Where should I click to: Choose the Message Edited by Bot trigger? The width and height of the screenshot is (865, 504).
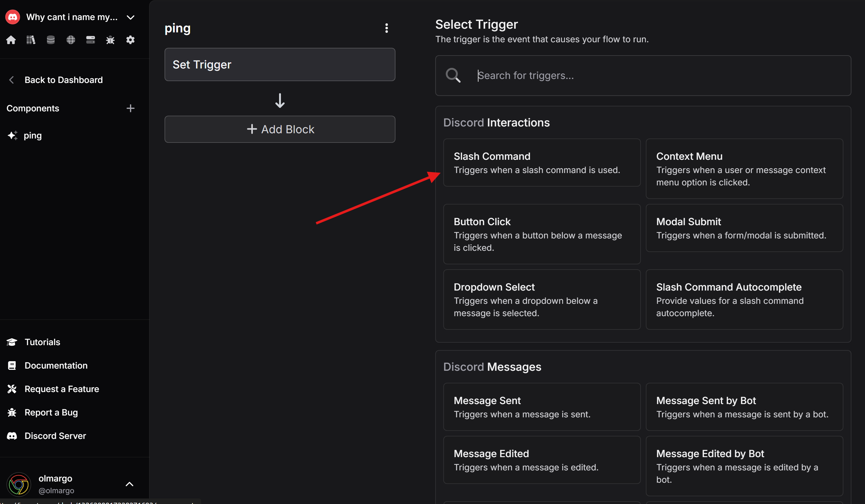click(744, 466)
